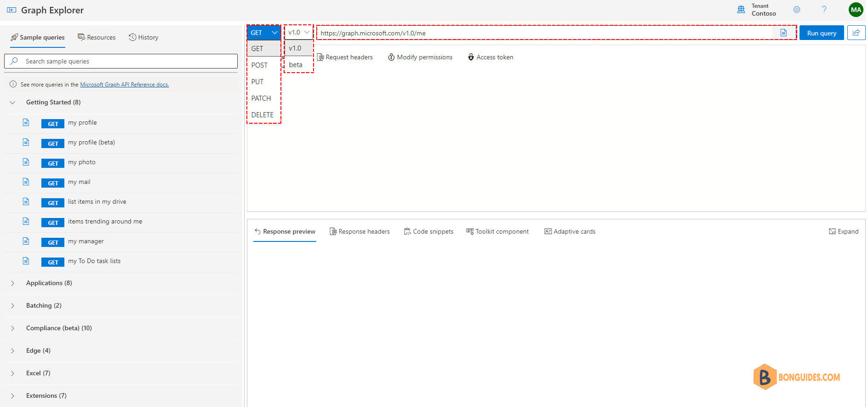The image size is (868, 407).
Task: Select the my manager sample query
Action: [x=121, y=242]
